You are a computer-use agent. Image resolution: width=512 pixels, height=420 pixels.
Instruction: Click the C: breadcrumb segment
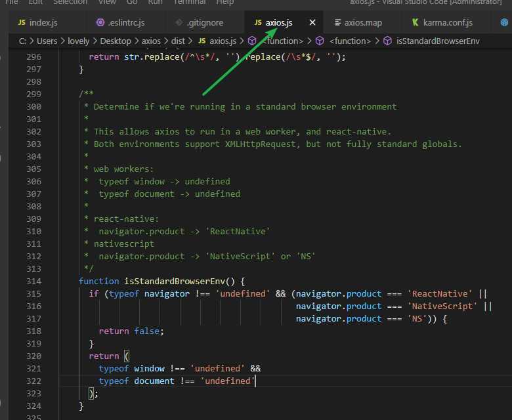[x=22, y=41]
